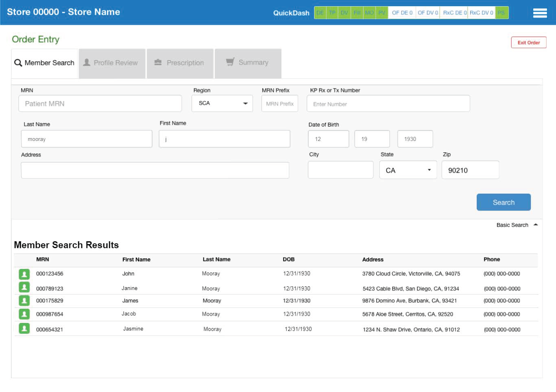556x392 pixels.
Task: Click the First Name column header in results
Action: pos(136,260)
